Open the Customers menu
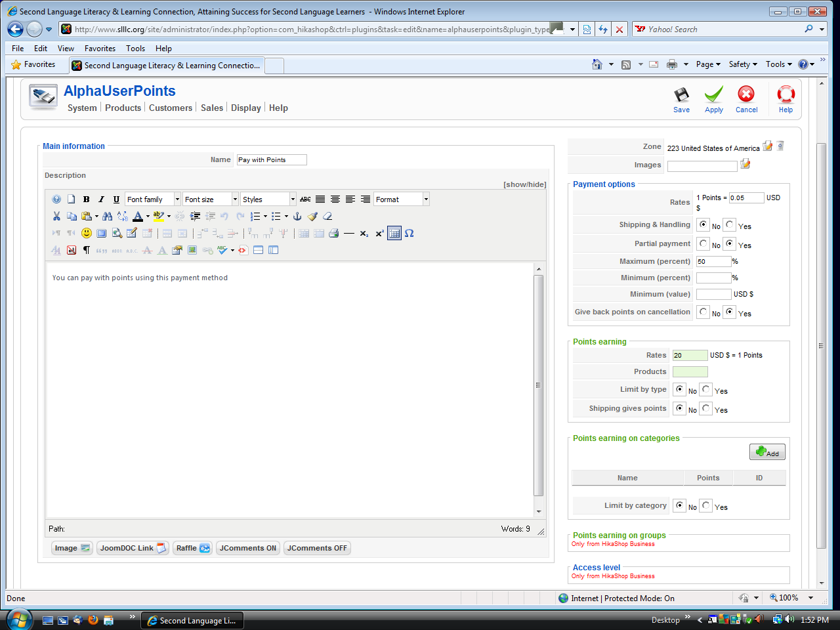 click(171, 108)
